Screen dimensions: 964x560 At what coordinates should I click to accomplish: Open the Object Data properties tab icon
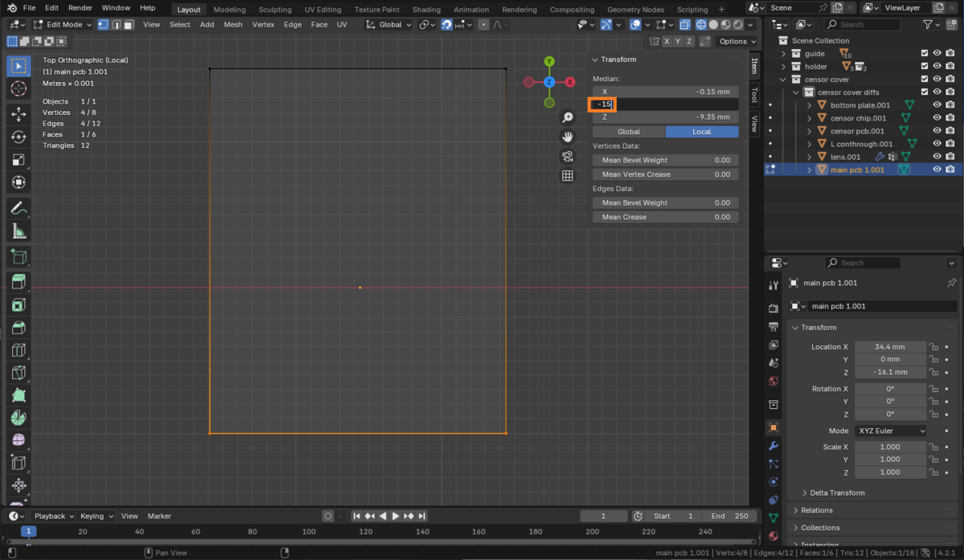tap(773, 518)
